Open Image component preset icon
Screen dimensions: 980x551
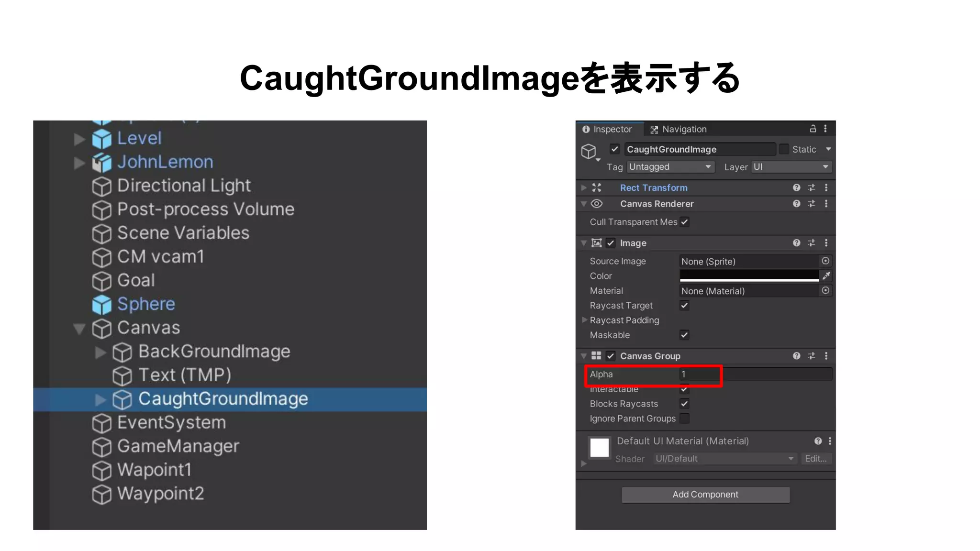pyautogui.click(x=812, y=243)
